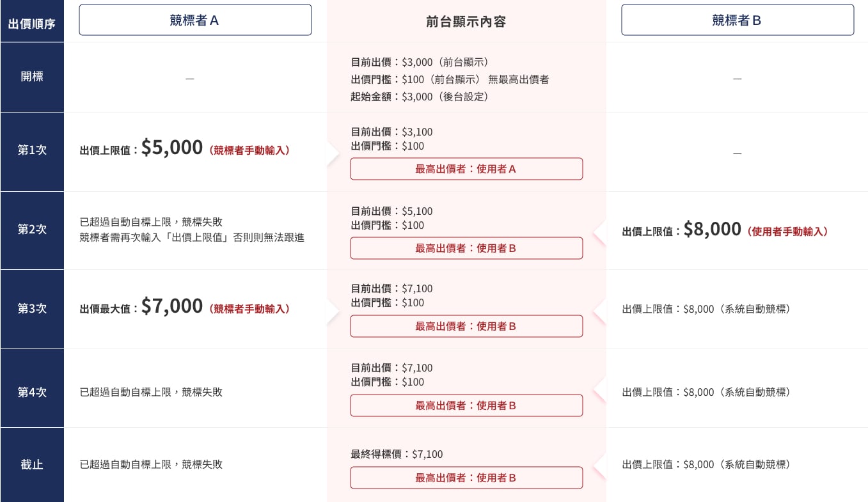
Task: Select the 截止 row label
Action: point(32,465)
